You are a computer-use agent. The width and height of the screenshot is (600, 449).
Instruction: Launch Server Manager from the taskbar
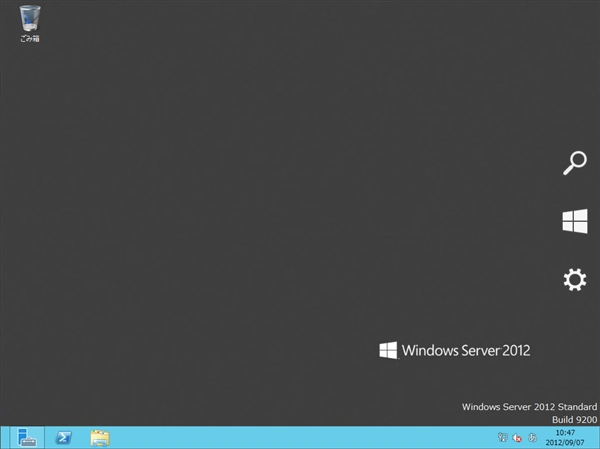(x=27, y=438)
